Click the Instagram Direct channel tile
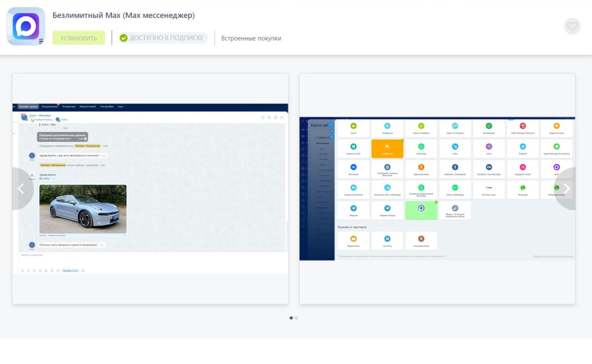The width and height of the screenshot is (592, 364). [x=523, y=169]
